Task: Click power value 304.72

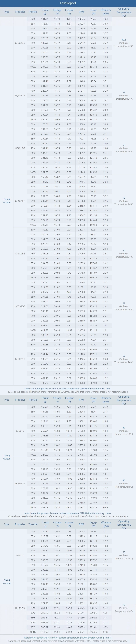Action: point(93,508)
